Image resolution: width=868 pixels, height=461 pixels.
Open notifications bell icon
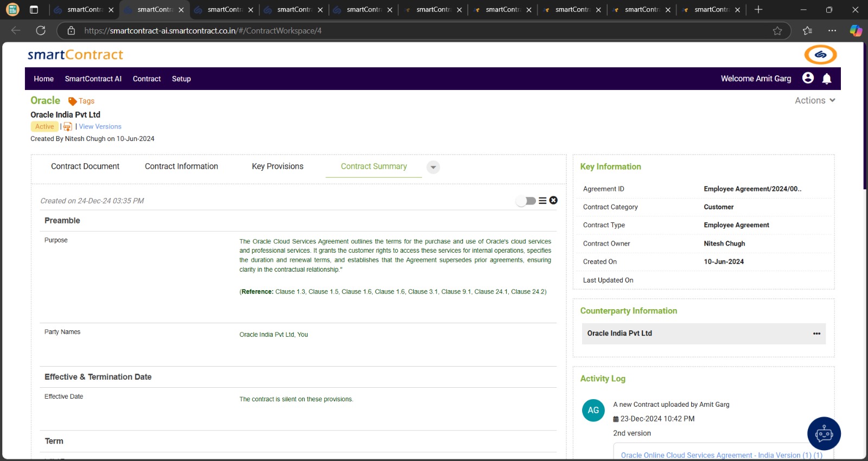[x=827, y=79]
